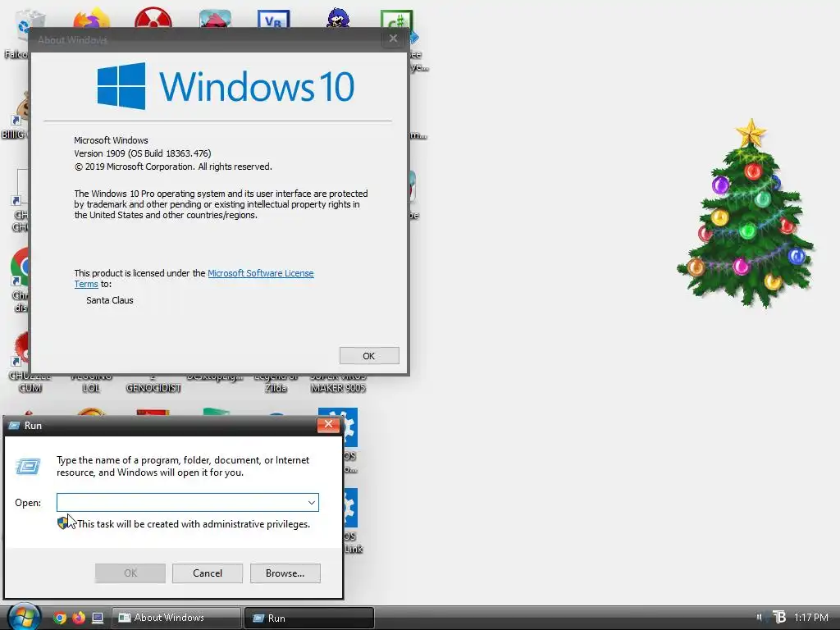Click the "Santa Claus" licensee text
Screen dimensions: 840x630
110,300
